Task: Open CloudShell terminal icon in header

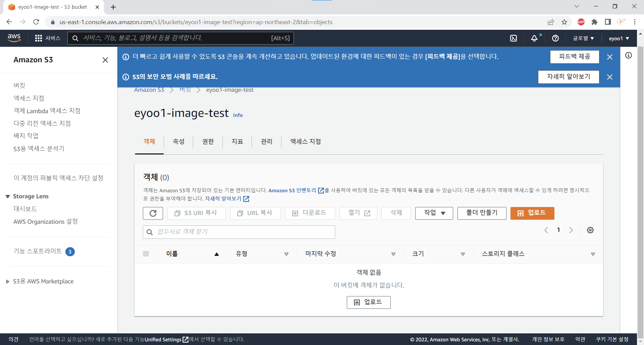Action: pos(514,38)
